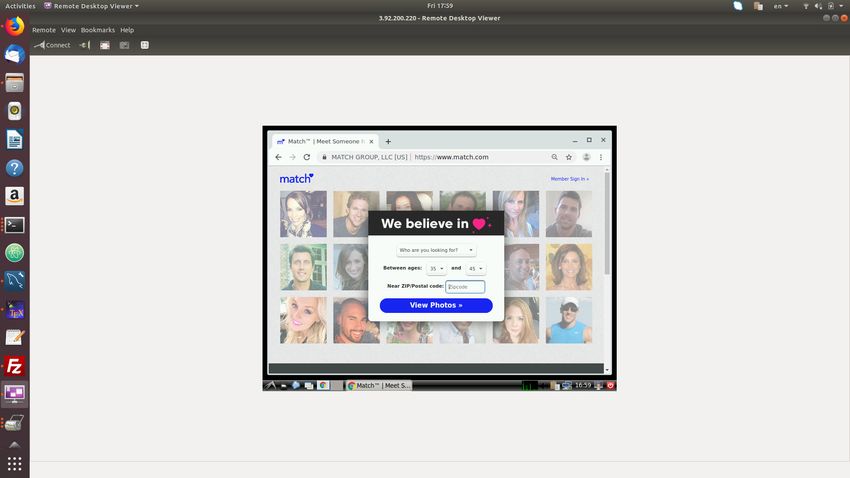This screenshot has height=478, width=850.
Task: Click the fullscreen icon in viewer toolbar
Action: pos(105,45)
